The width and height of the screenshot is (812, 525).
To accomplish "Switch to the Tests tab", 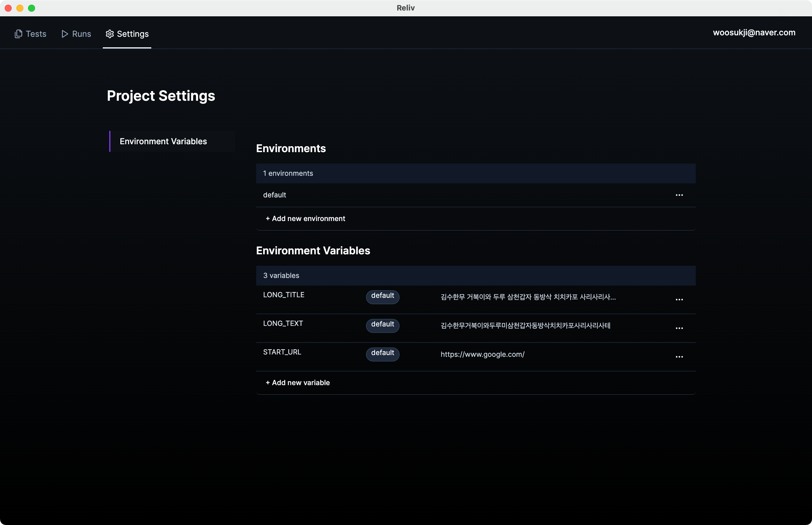I will coord(36,34).
